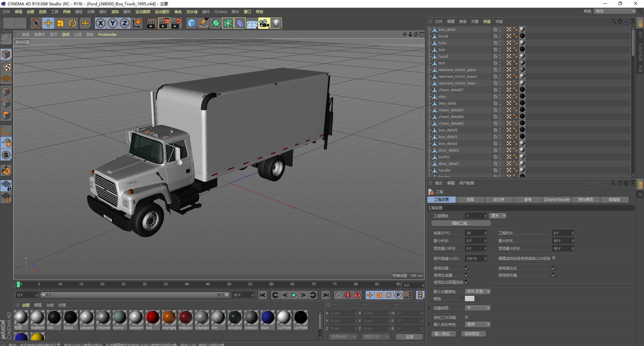
Task: Click the coordinate system icon
Action: point(137,23)
